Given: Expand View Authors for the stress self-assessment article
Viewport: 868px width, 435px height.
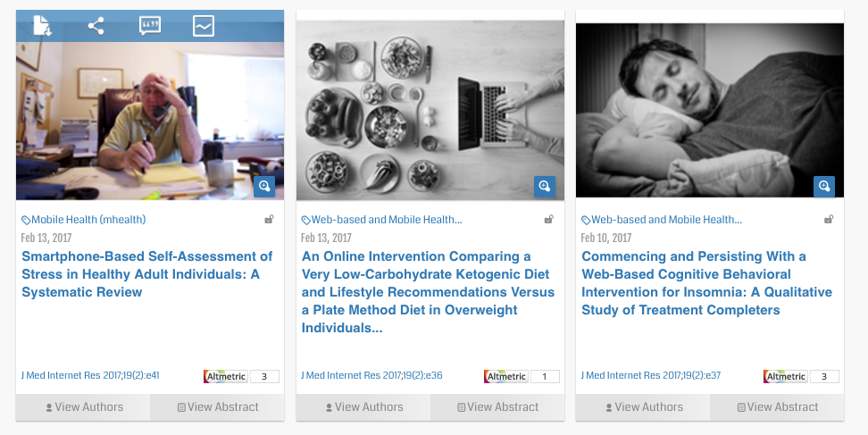Looking at the screenshot, I should click(x=84, y=407).
